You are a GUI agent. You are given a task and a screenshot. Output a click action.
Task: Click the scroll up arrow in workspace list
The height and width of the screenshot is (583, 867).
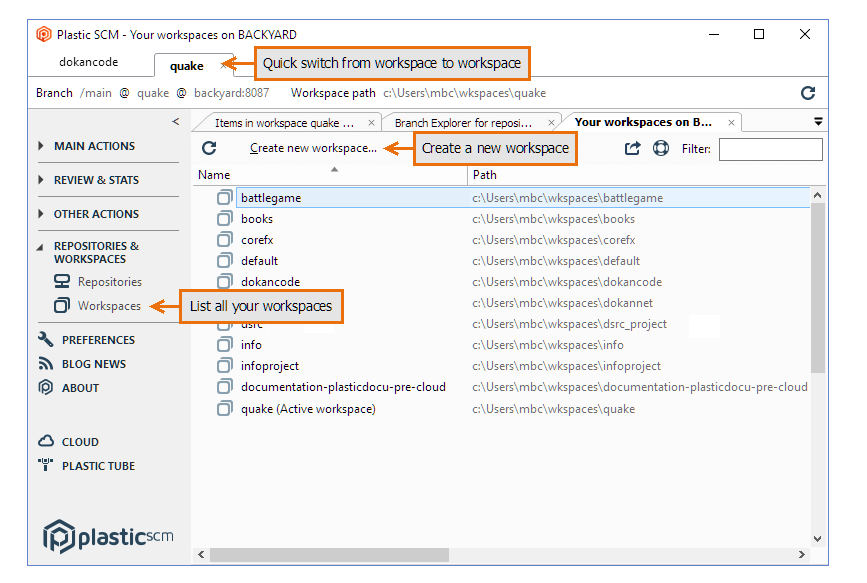818,195
